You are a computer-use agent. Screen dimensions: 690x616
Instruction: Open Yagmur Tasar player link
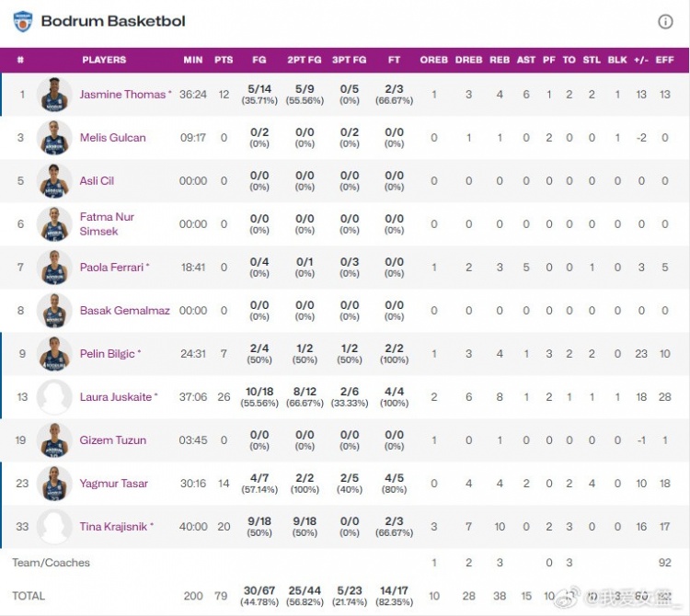click(113, 484)
